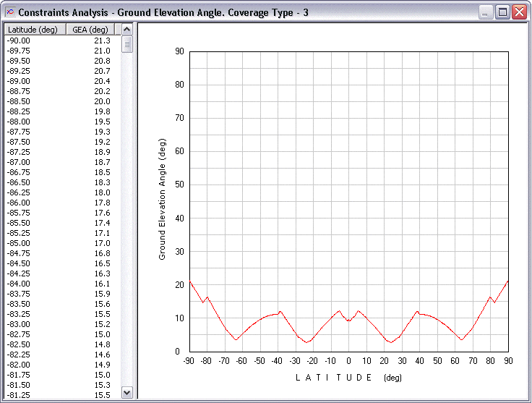532x403 pixels.
Task: Pick the row for latitude -86.00
Action: pos(58,203)
